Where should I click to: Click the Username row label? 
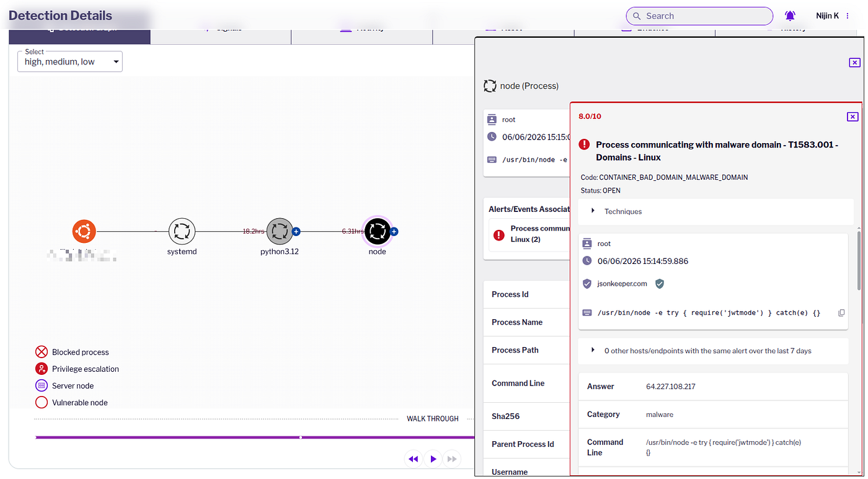(510, 472)
